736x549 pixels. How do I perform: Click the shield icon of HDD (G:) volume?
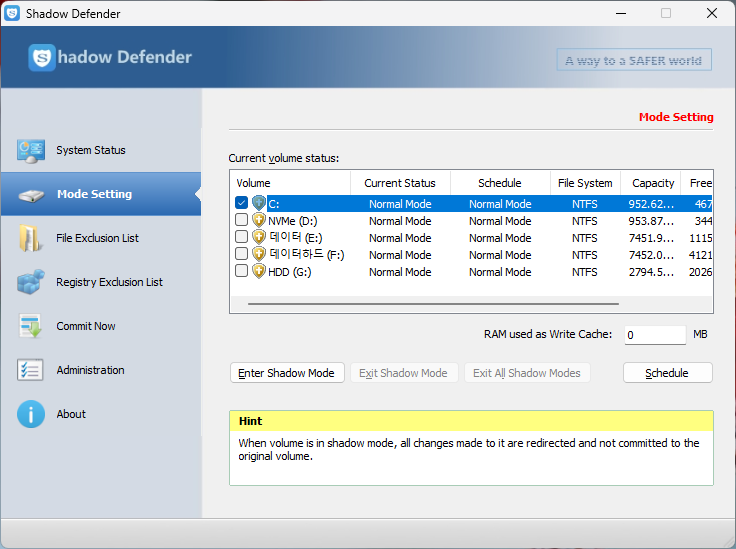259,272
